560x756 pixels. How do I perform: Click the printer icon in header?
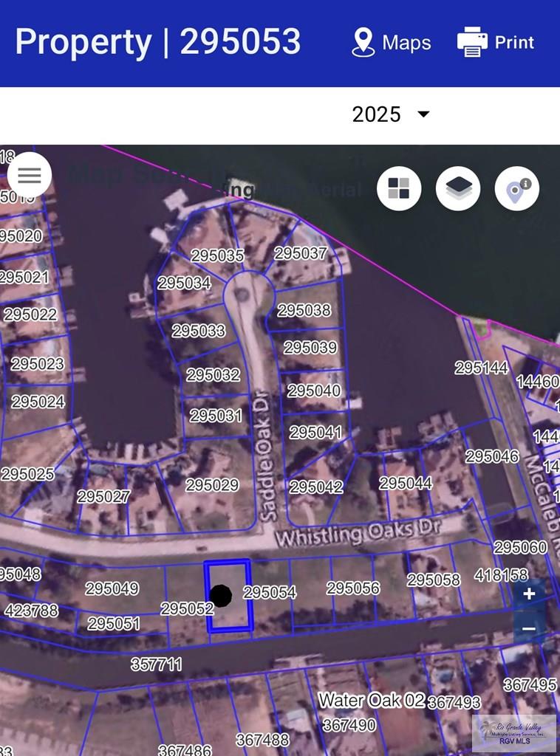[x=472, y=42]
